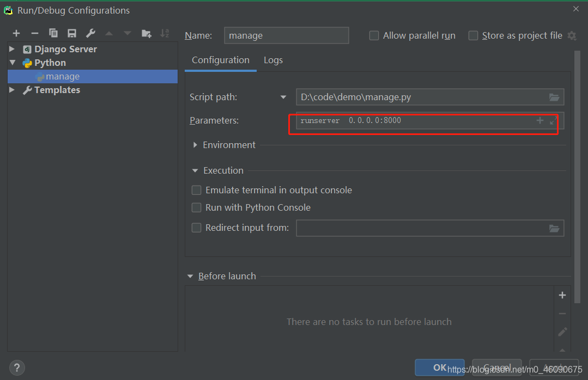Image resolution: width=588 pixels, height=380 pixels.
Task: Switch to the Configuration tab
Action: click(x=221, y=60)
